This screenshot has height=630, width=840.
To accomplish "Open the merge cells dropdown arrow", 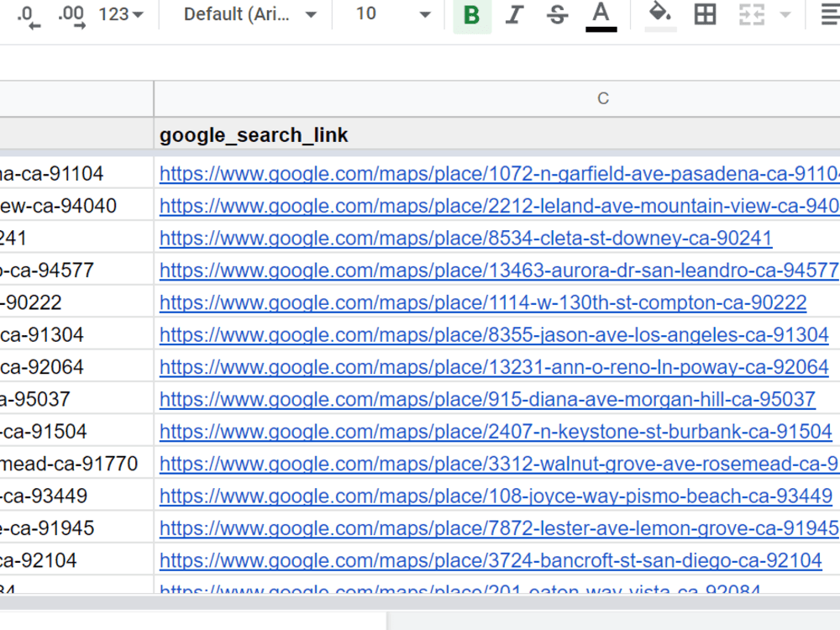I will tap(785, 15).
